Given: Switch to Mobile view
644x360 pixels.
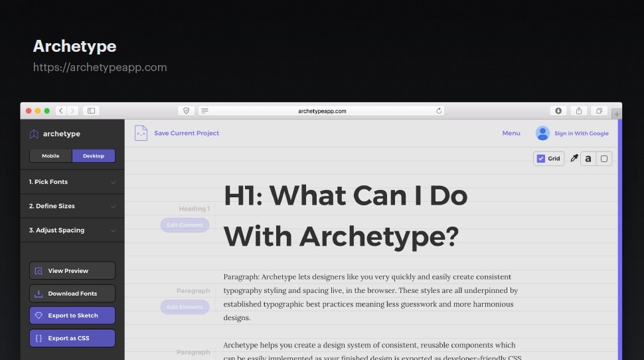Looking at the screenshot, I should click(x=50, y=155).
